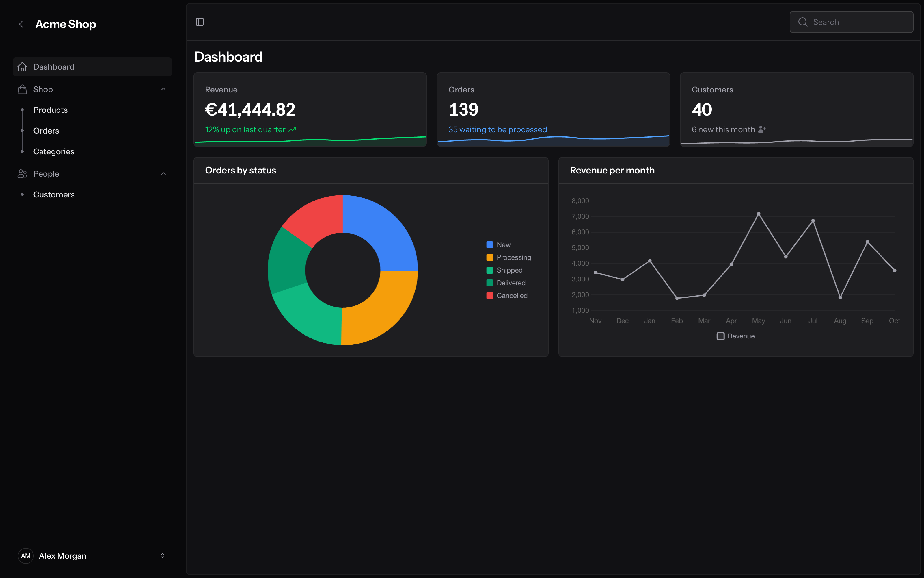The width and height of the screenshot is (924, 578).
Task: Click the add-user icon in Customers card
Action: (762, 129)
